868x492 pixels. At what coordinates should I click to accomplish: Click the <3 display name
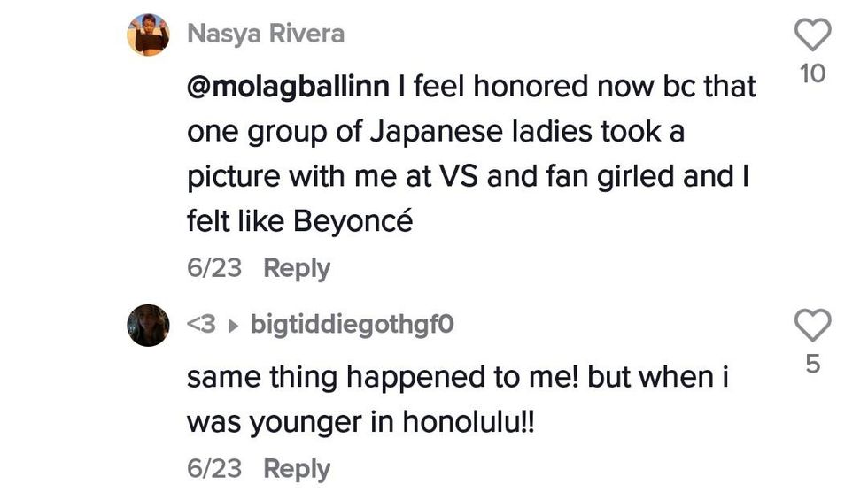[201, 325]
